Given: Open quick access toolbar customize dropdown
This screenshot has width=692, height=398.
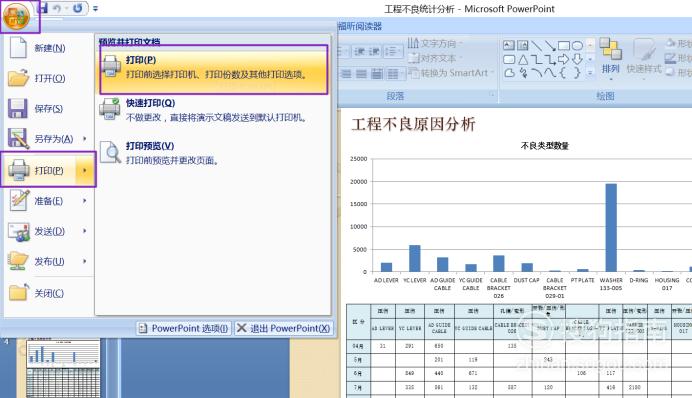Looking at the screenshot, I should [96, 8].
